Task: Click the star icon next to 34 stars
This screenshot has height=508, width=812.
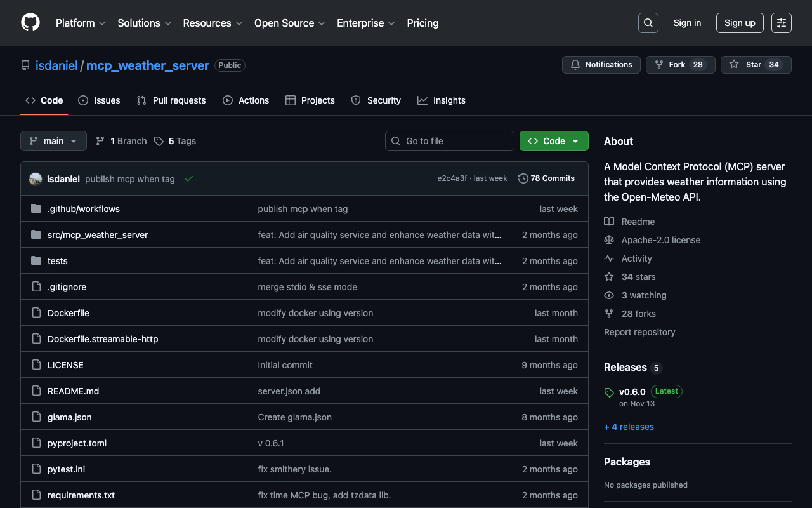Action: [x=609, y=277]
